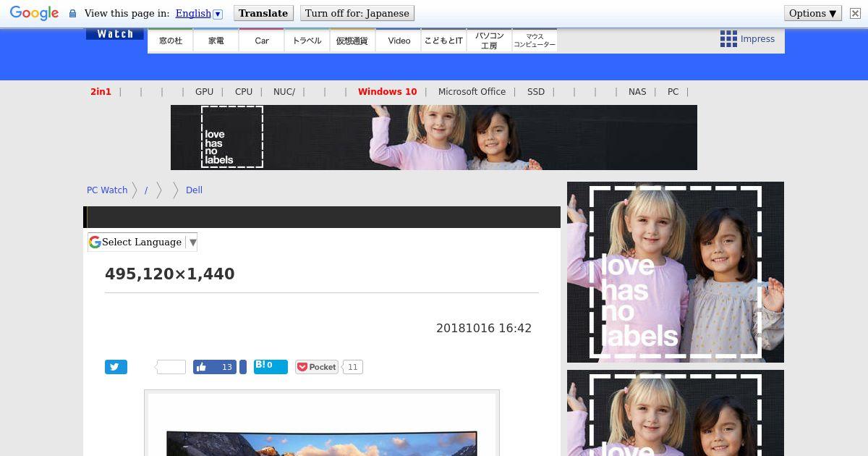Click the lower sidebar love has no labels ad
This screenshot has height=456, width=868.
coord(676,413)
